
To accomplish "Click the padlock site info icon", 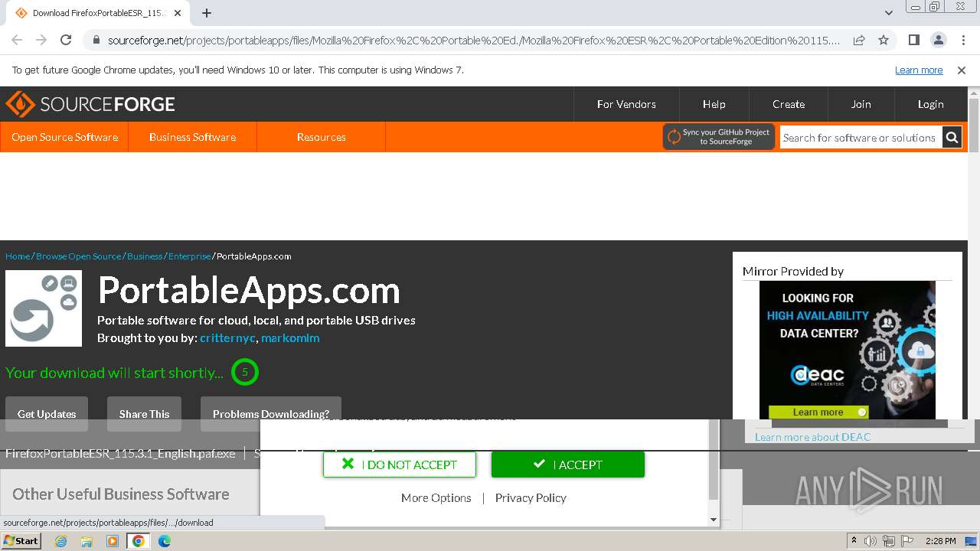I will point(96,41).
